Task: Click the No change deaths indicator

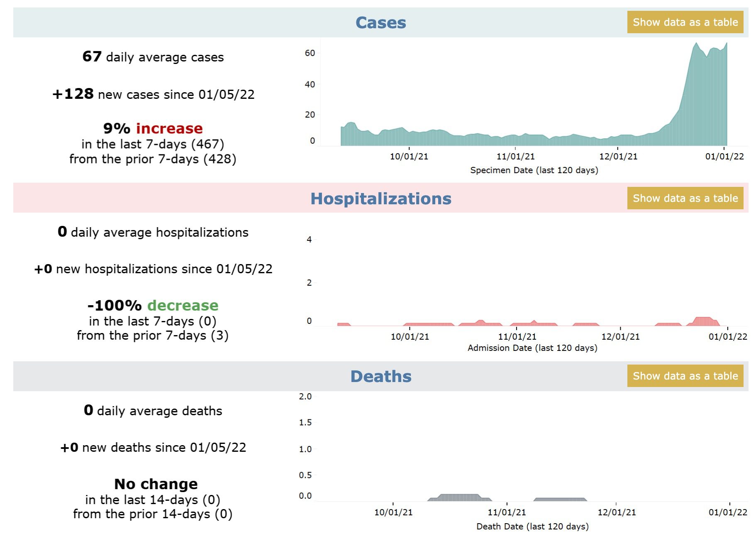Action: click(x=156, y=484)
